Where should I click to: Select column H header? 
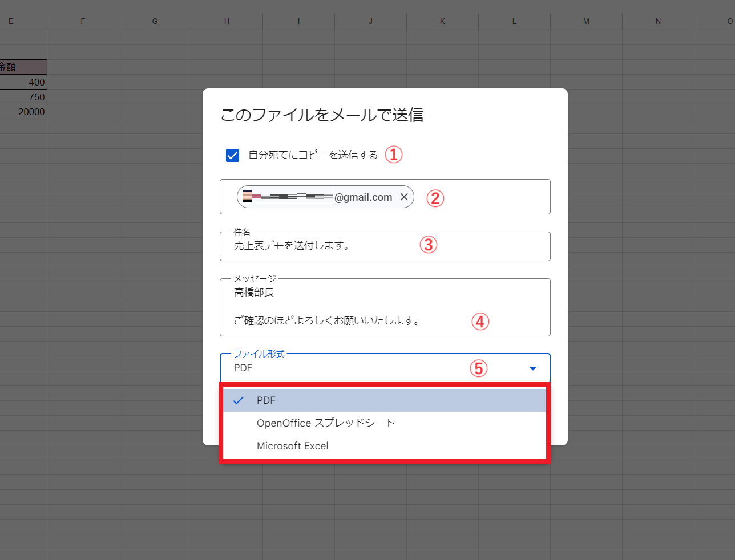(227, 21)
